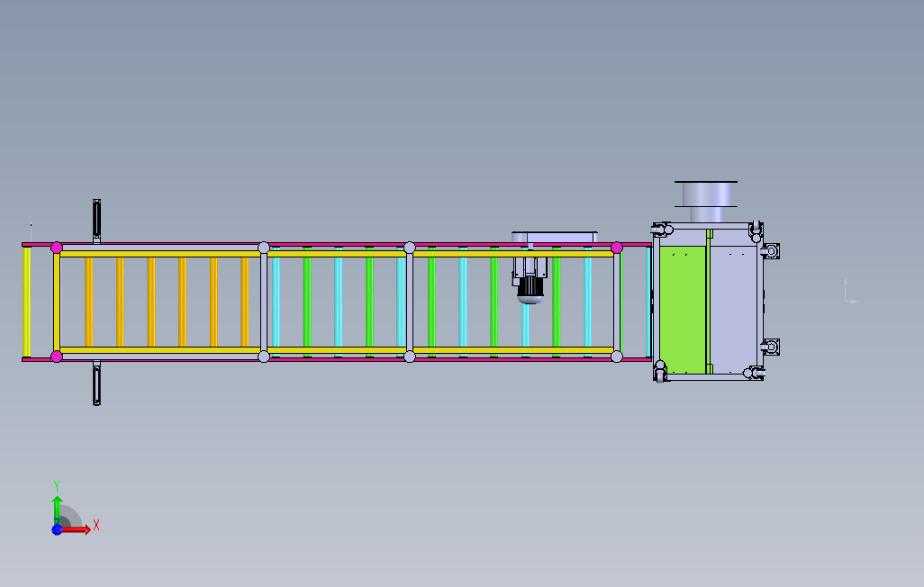The image size is (924, 587).
Task: Click the gray joint at the frame's lower-right corner
Action: (x=616, y=357)
